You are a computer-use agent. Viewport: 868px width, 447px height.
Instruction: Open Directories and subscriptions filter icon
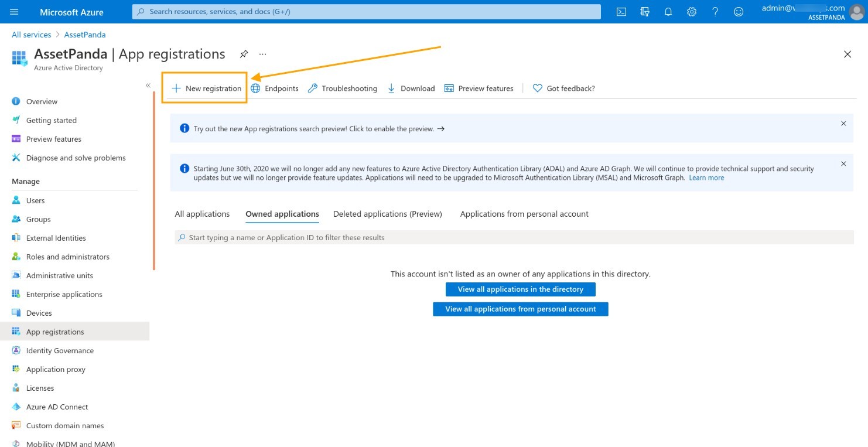coord(645,12)
